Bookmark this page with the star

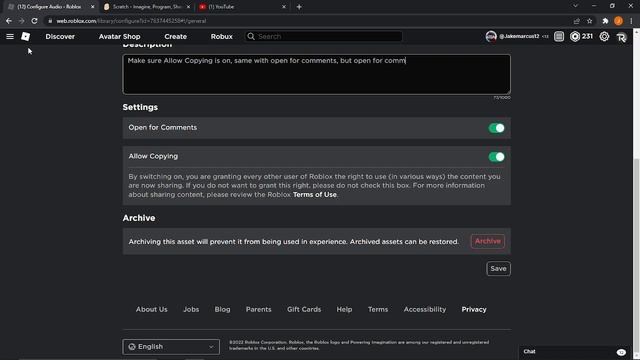point(589,21)
